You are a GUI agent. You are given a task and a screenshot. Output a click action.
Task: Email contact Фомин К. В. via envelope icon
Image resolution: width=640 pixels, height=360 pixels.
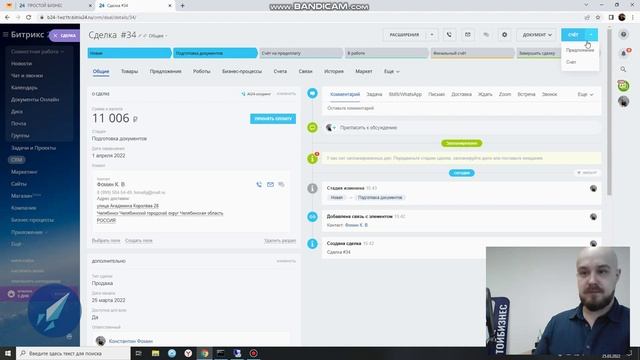click(270, 184)
